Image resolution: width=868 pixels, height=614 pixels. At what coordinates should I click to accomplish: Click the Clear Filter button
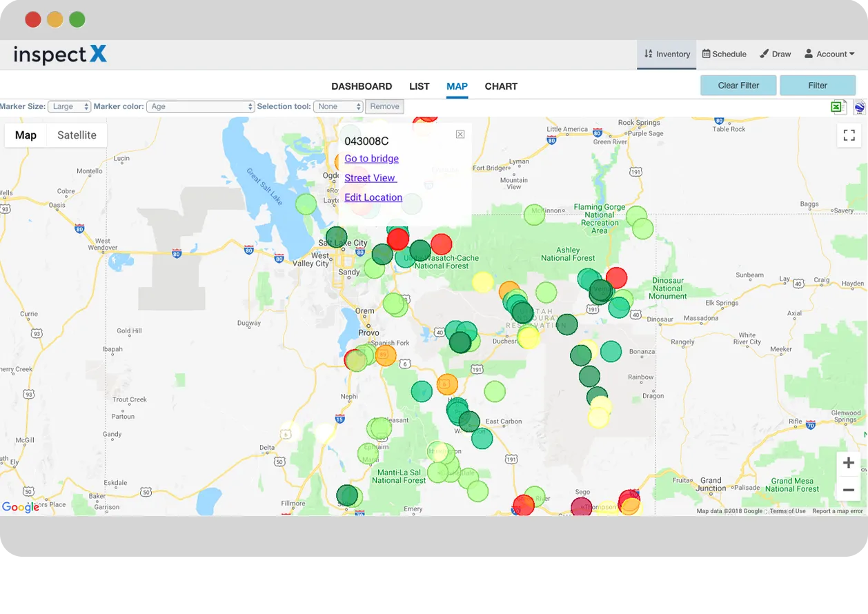click(x=738, y=86)
